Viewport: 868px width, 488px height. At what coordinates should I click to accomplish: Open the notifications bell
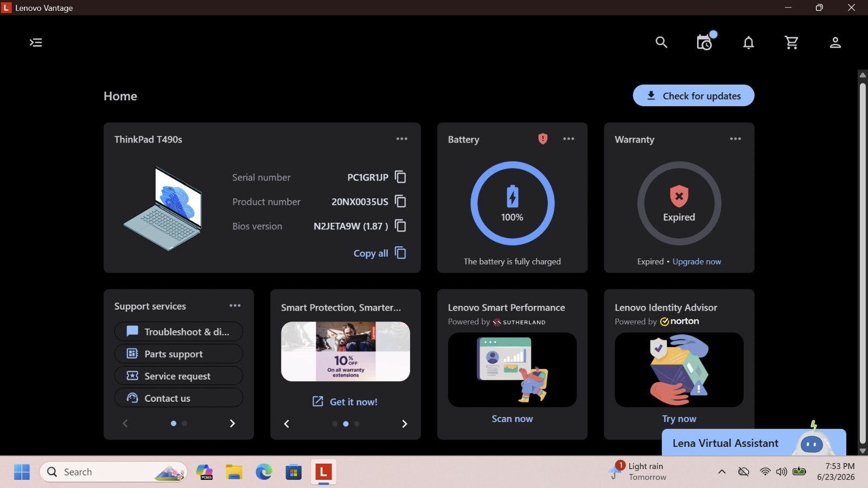point(748,42)
